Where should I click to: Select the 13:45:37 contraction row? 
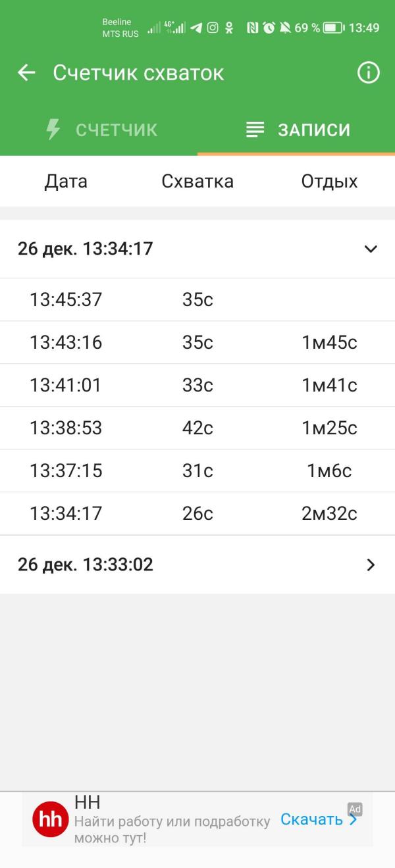(x=197, y=300)
